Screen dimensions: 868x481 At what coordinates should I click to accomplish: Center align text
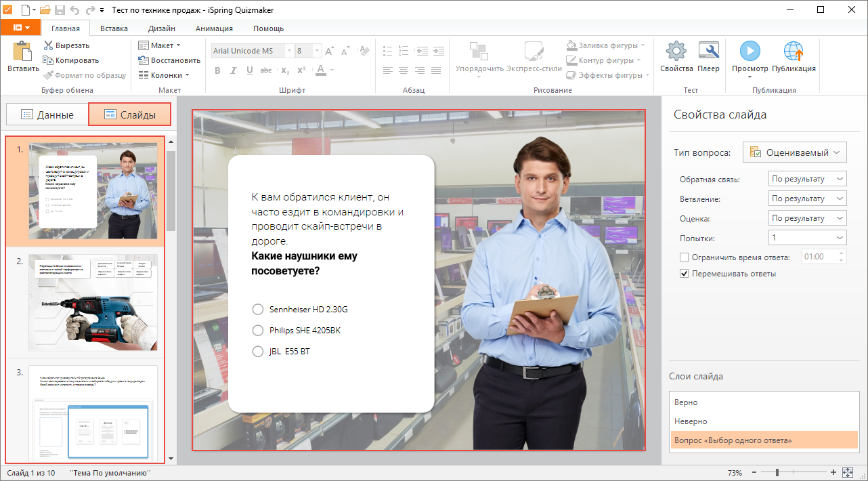tap(404, 70)
